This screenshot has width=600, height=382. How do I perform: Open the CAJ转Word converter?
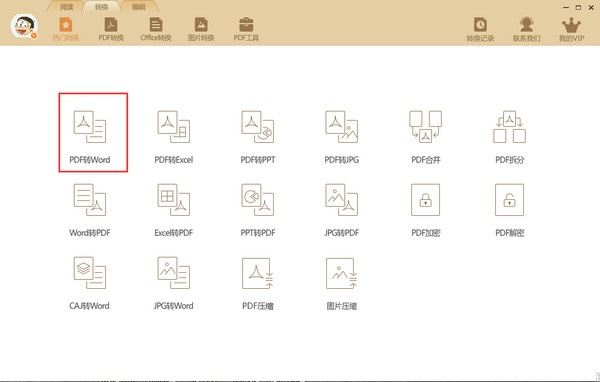[x=90, y=283]
